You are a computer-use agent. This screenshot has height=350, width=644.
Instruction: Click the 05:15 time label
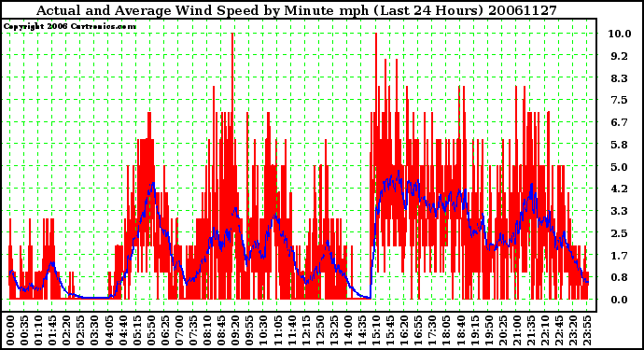[x=137, y=330]
